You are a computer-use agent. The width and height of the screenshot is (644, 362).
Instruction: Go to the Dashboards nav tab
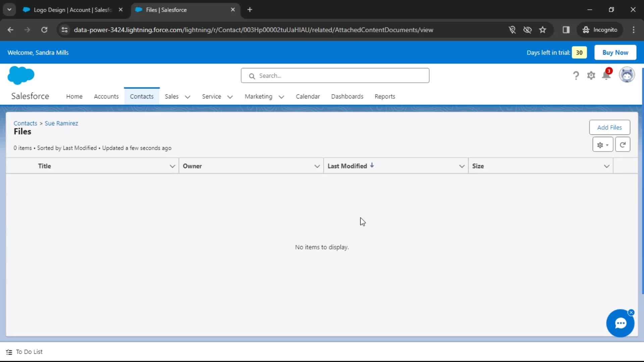pos(347,97)
